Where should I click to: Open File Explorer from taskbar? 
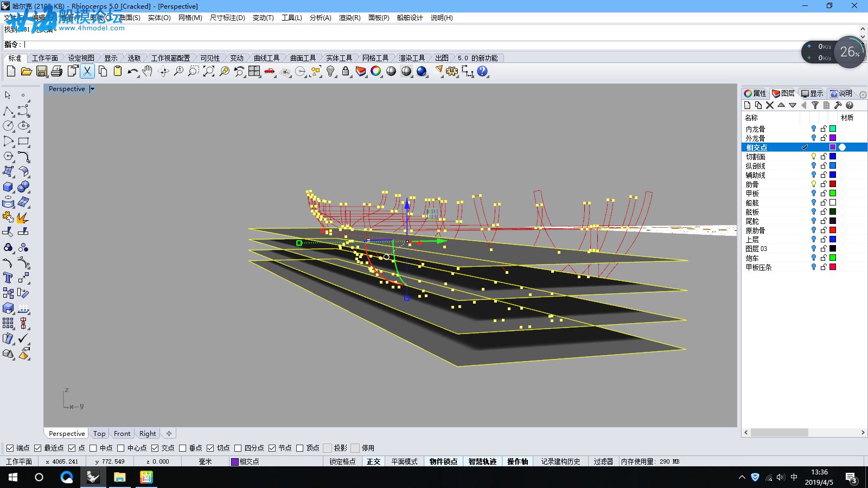coord(119,477)
